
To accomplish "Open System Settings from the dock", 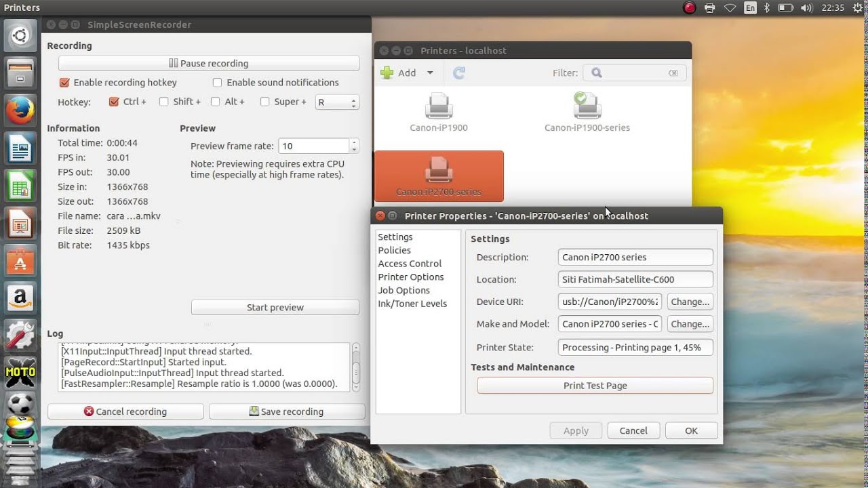I will (20, 334).
